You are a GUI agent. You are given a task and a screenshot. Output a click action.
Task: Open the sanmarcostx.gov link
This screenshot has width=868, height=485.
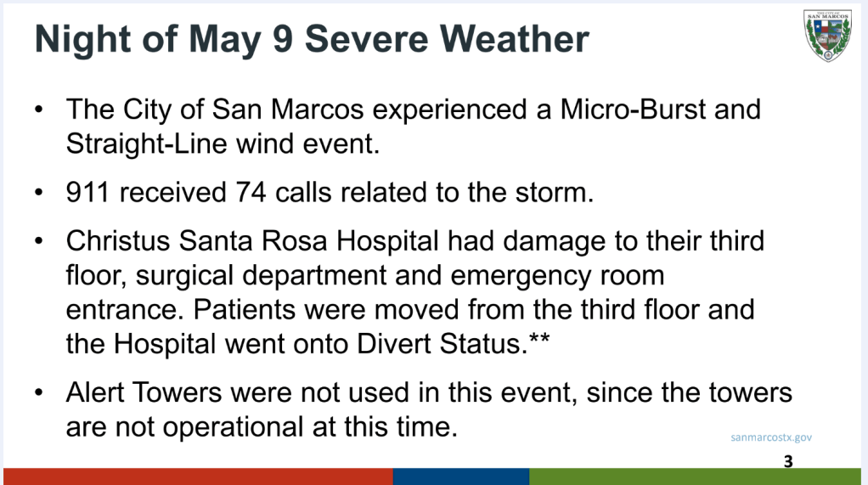[771, 437]
